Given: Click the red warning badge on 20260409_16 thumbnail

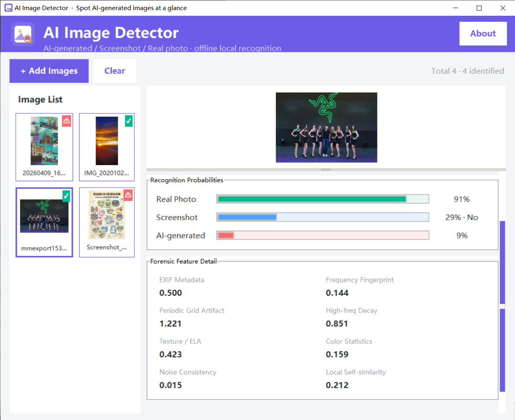Looking at the screenshot, I should coord(67,121).
